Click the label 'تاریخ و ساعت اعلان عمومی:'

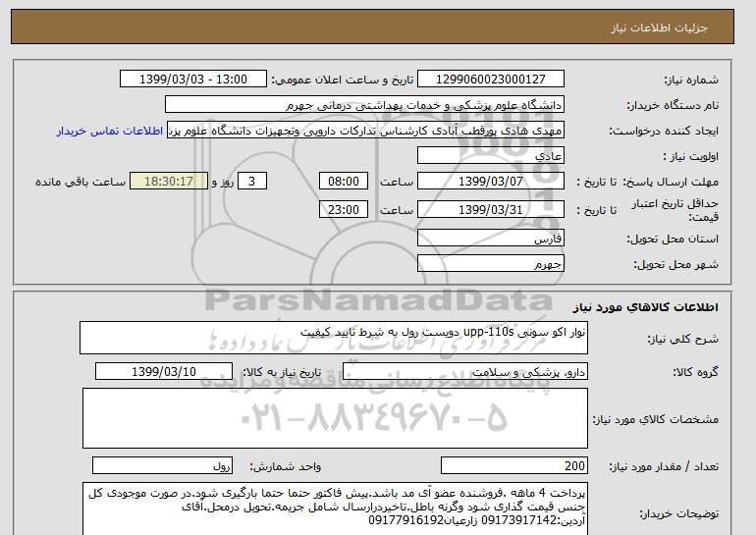pos(343,80)
